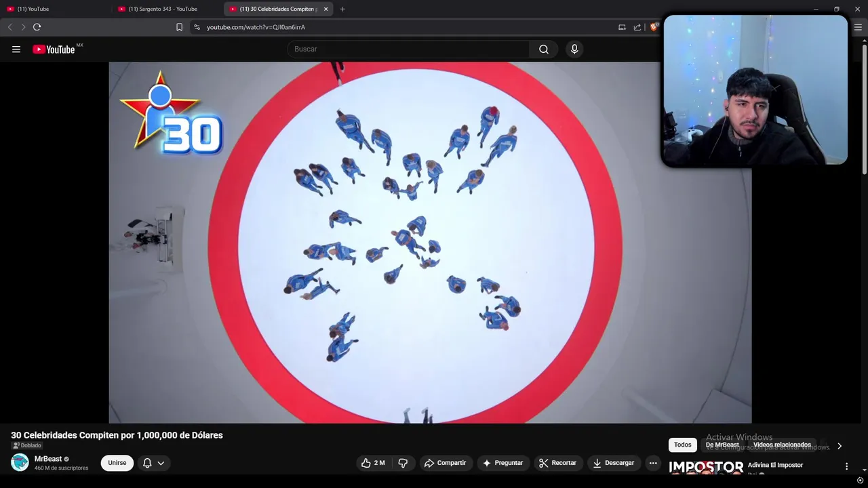The image size is (868, 488).
Task: Start voice search with microphone icon
Action: tap(574, 49)
